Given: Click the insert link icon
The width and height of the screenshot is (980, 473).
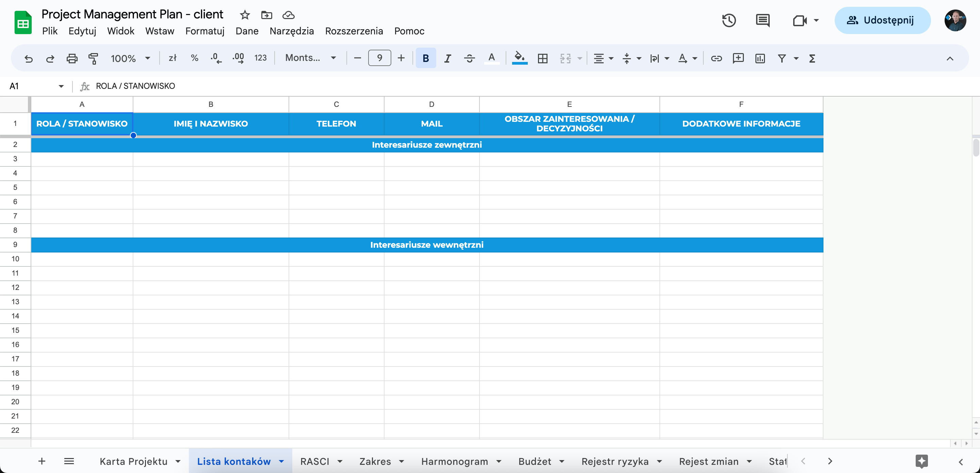Looking at the screenshot, I should [x=716, y=58].
